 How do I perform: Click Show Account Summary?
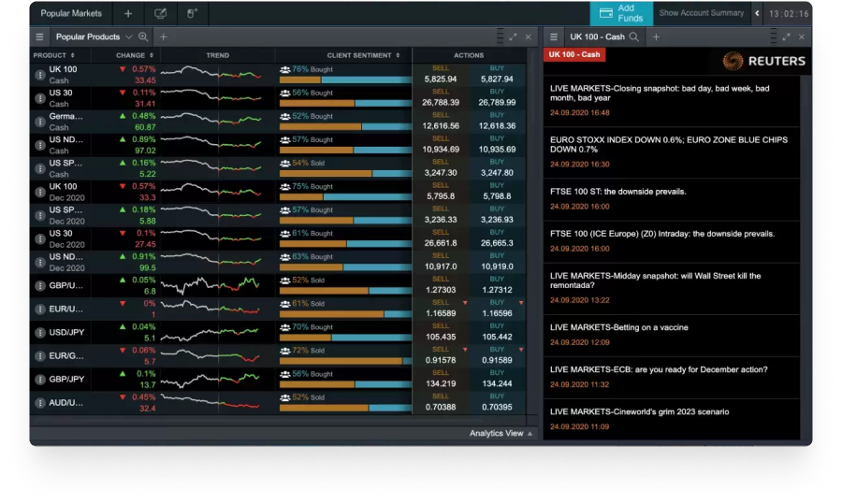pos(702,14)
